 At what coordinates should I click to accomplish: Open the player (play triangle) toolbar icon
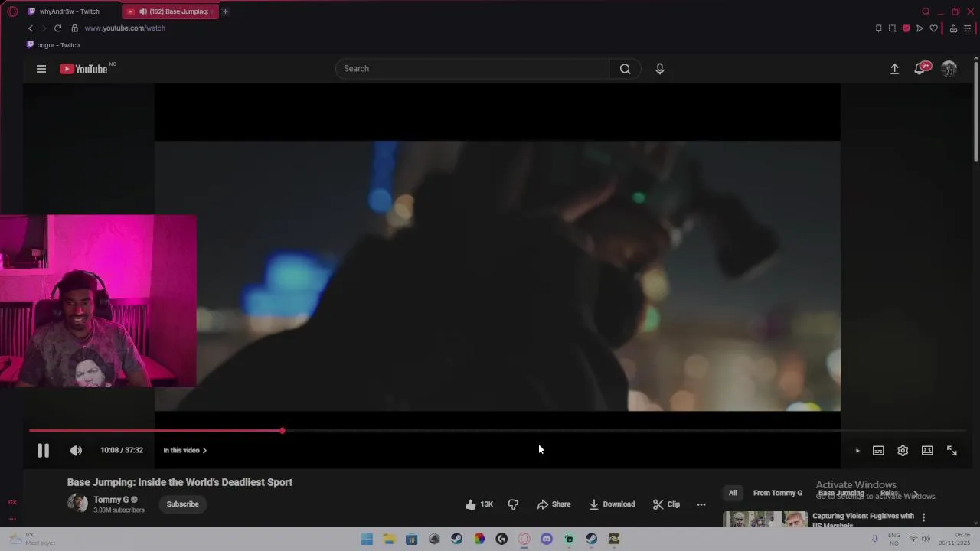(x=920, y=28)
